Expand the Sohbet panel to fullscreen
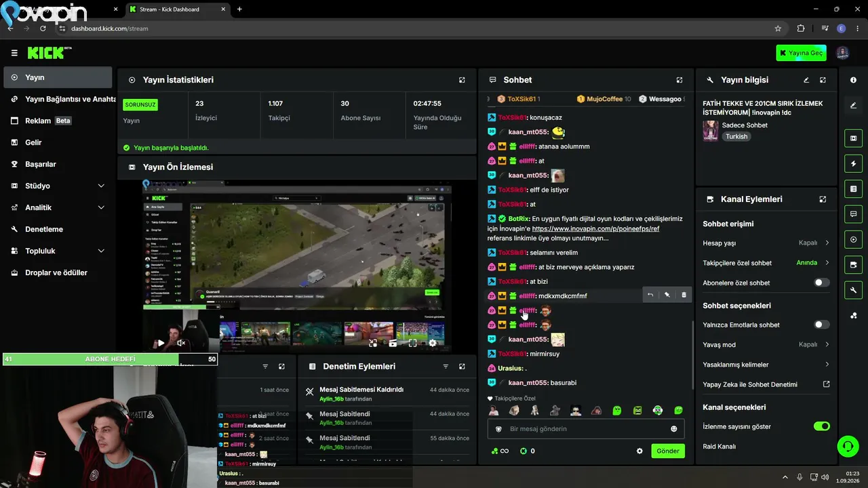 click(x=679, y=80)
